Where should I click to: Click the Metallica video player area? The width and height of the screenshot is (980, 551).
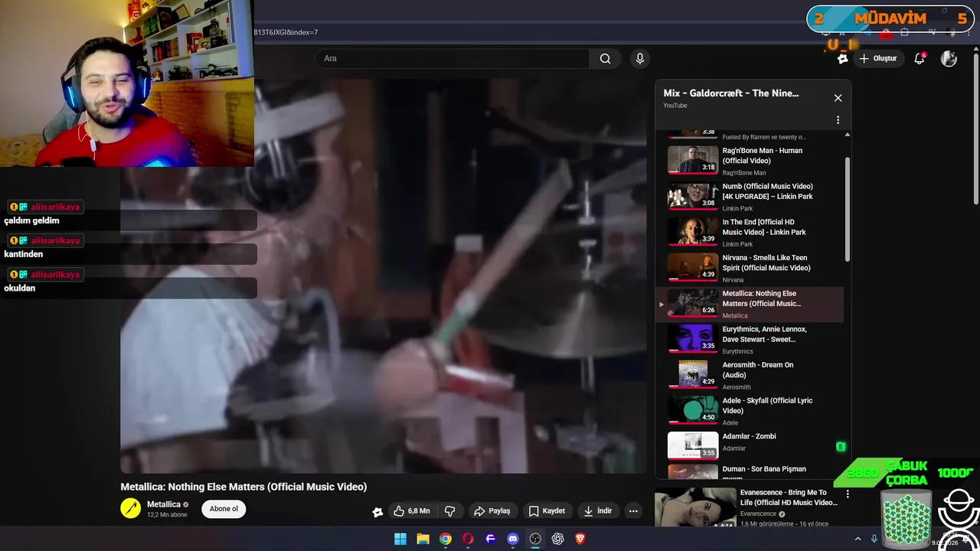[383, 275]
